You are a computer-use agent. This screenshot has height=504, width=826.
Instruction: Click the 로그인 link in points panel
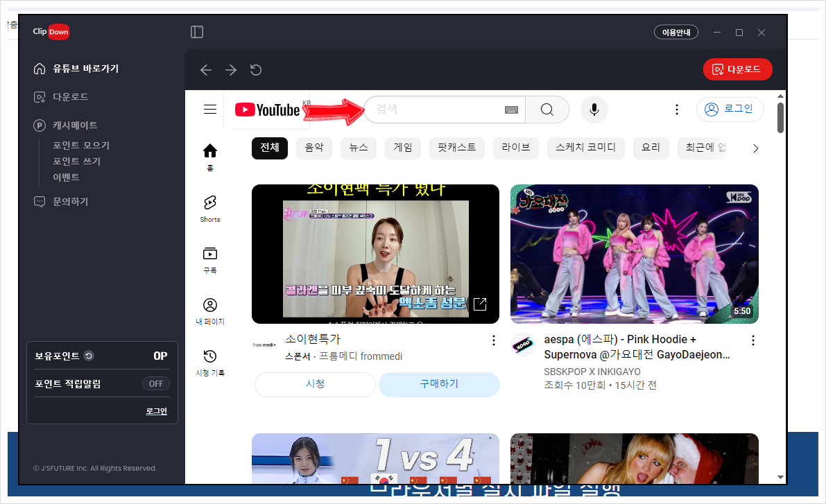157,411
